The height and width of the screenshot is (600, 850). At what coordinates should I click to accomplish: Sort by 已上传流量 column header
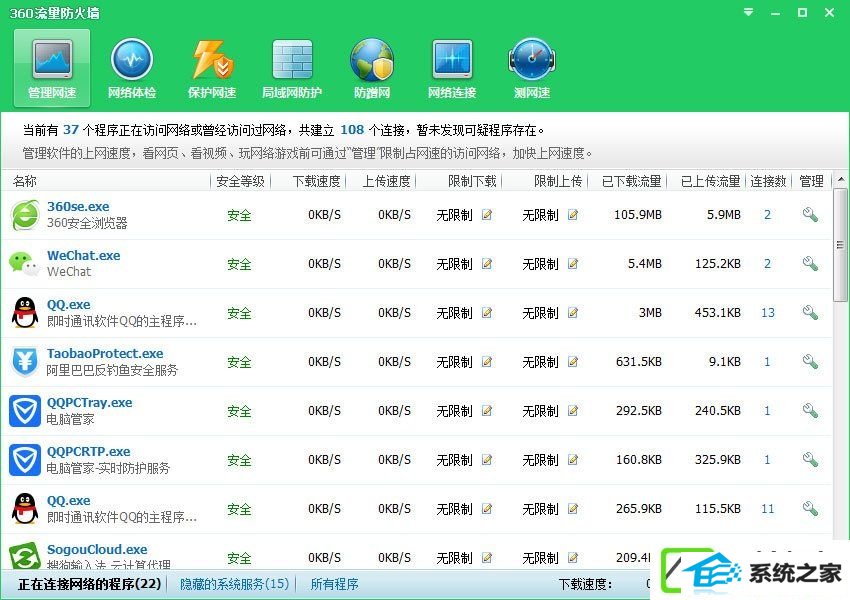[711, 181]
